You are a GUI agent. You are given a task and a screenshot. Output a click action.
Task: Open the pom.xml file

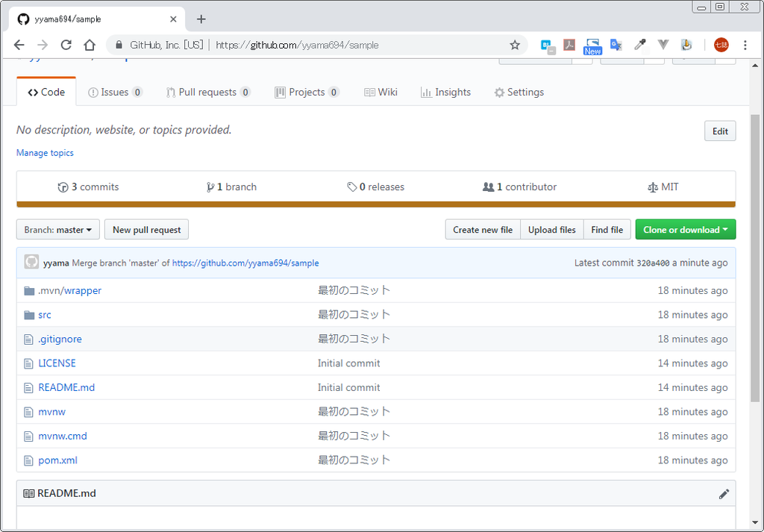click(x=58, y=460)
